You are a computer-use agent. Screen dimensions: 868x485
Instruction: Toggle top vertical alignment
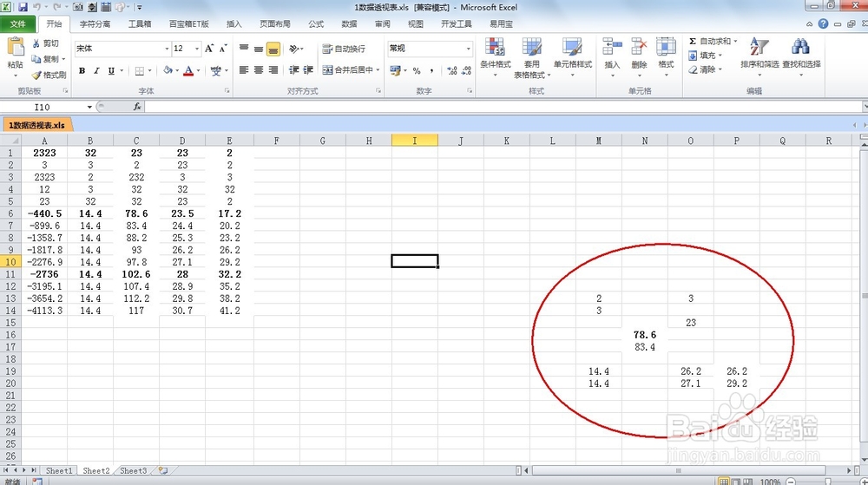[x=244, y=49]
